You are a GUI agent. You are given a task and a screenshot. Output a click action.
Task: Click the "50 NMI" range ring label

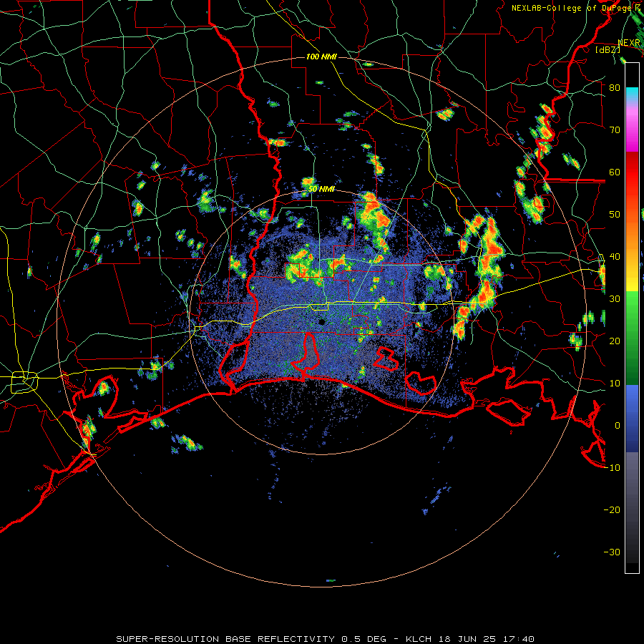pos(321,190)
